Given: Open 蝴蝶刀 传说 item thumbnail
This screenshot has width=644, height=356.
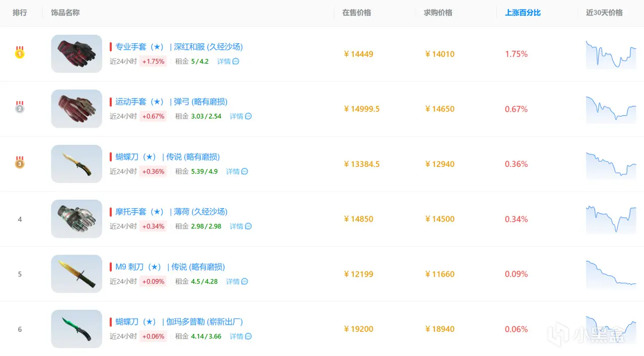Looking at the screenshot, I should pos(76,164).
